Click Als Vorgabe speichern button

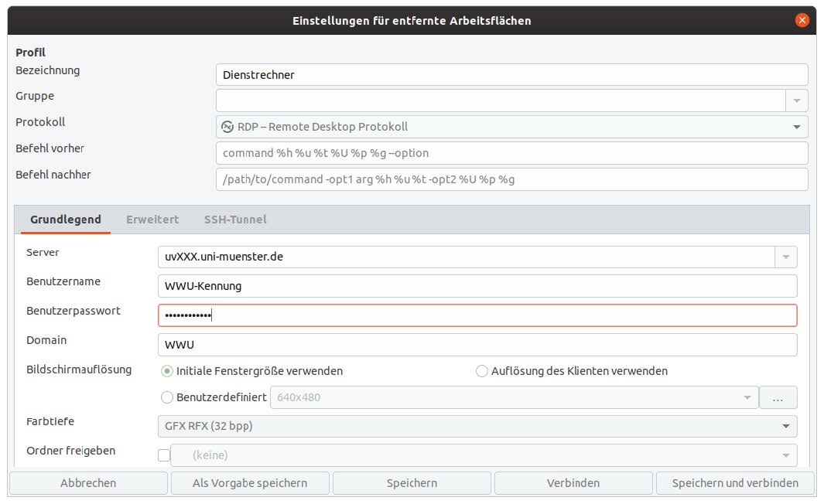click(250, 483)
